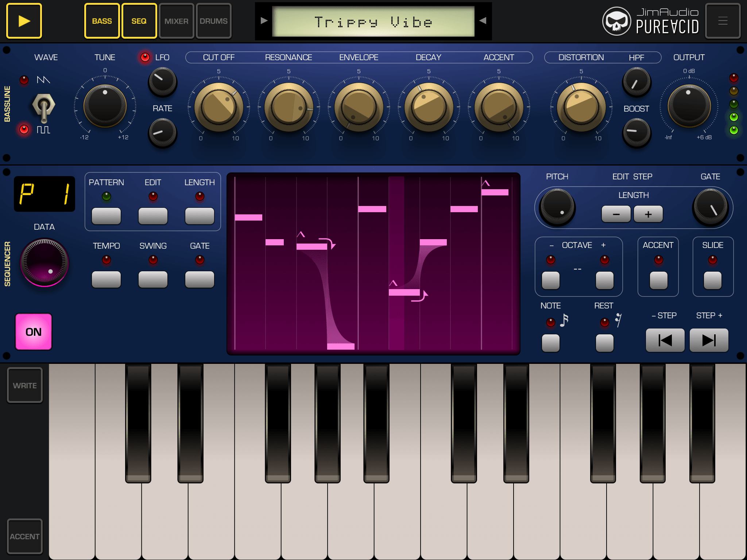Click the Rest button below the rest symbol
The width and height of the screenshot is (747, 560).
tap(604, 343)
